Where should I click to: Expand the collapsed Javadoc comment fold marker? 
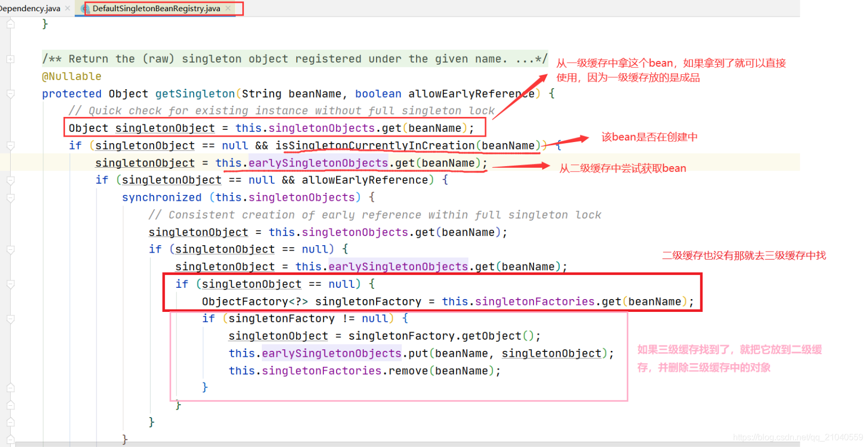point(10,59)
